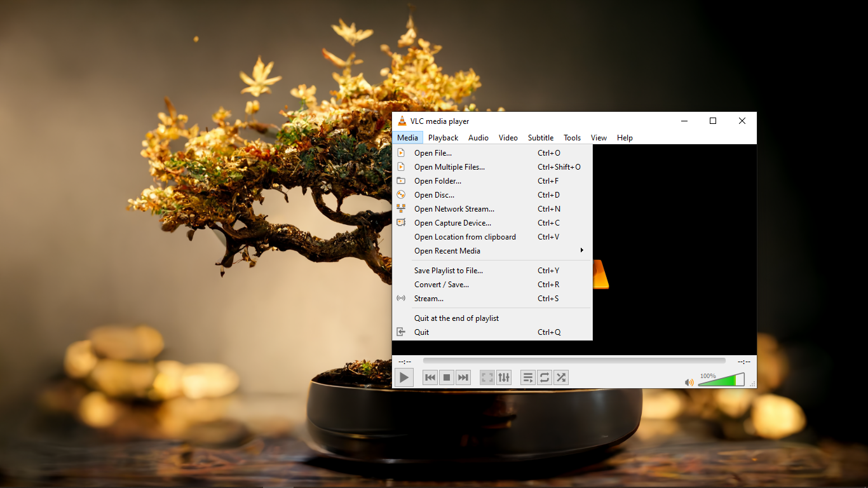Choose Open File... from the menu
Viewport: 868px width, 488px height.
pos(492,152)
